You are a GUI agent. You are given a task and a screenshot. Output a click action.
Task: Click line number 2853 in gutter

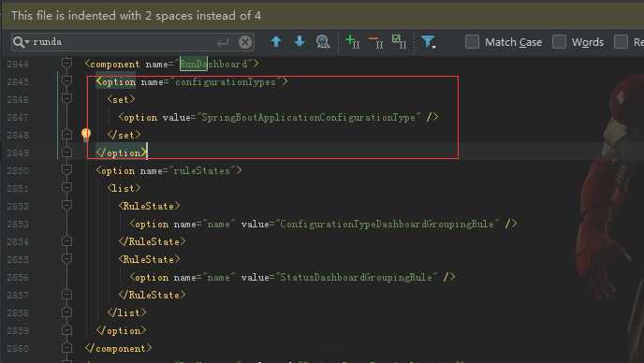[18, 225]
